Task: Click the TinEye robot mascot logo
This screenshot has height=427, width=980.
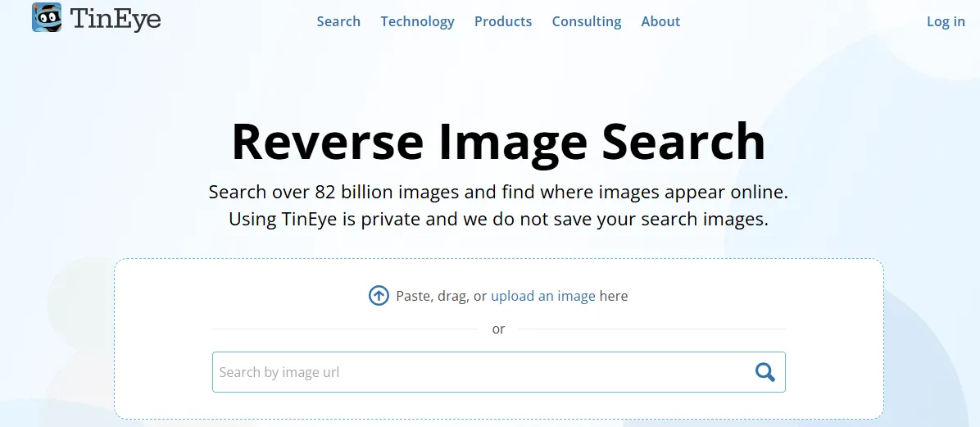Action: point(47,18)
